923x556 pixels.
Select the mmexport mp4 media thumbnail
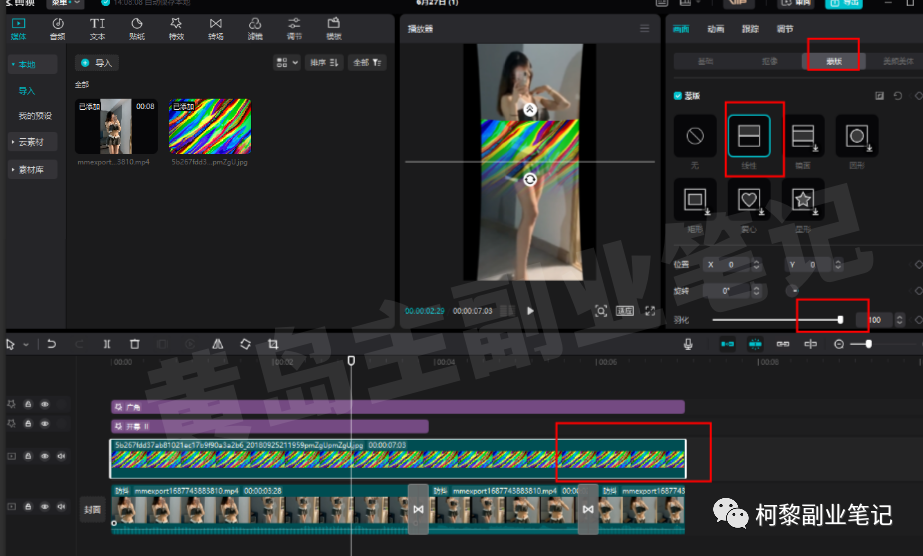pyautogui.click(x=116, y=126)
